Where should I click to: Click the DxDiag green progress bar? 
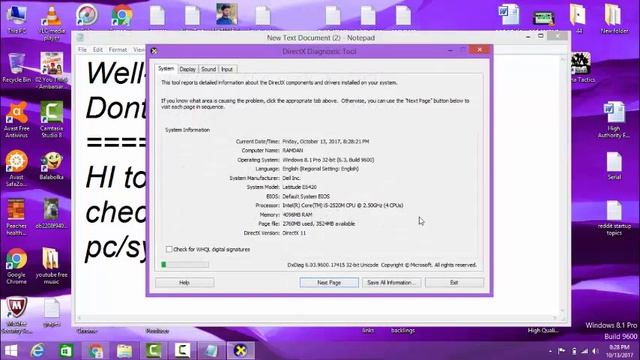(185, 264)
